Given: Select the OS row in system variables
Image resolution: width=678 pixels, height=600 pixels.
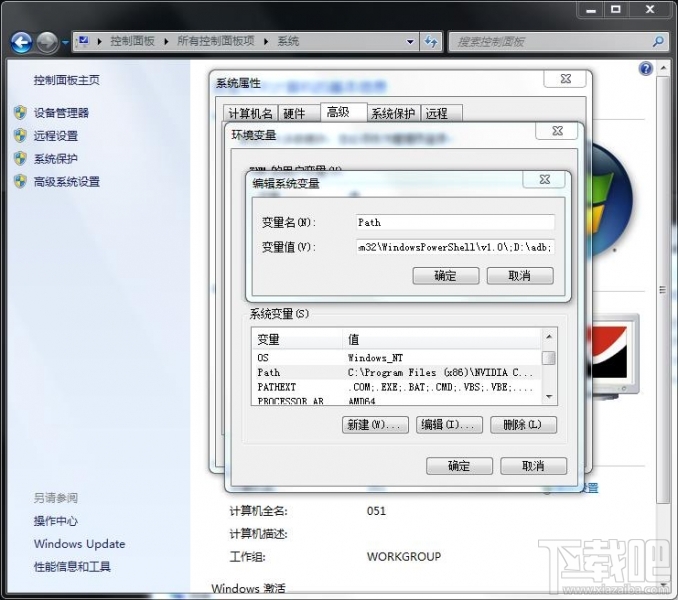Looking at the screenshot, I should (396, 358).
